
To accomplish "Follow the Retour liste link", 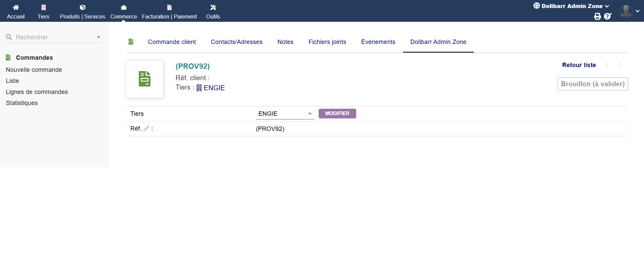I will (x=579, y=65).
